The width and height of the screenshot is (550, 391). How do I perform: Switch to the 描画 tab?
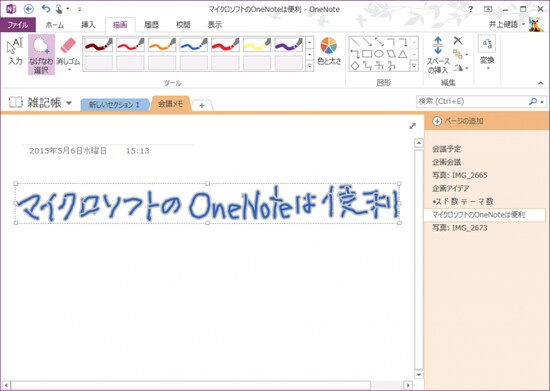click(120, 25)
